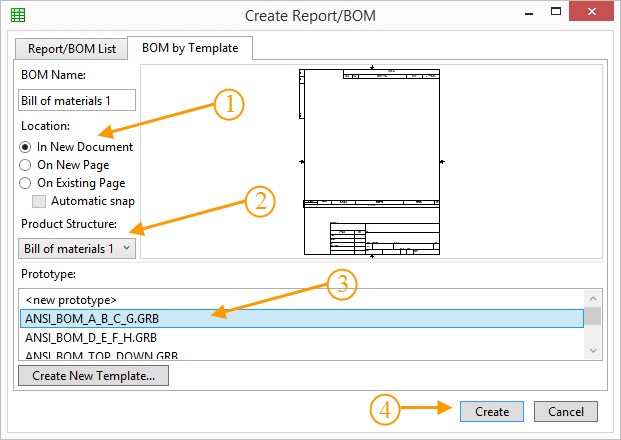Choose On New Page location option
This screenshot has height=440, width=621.
click(26, 165)
